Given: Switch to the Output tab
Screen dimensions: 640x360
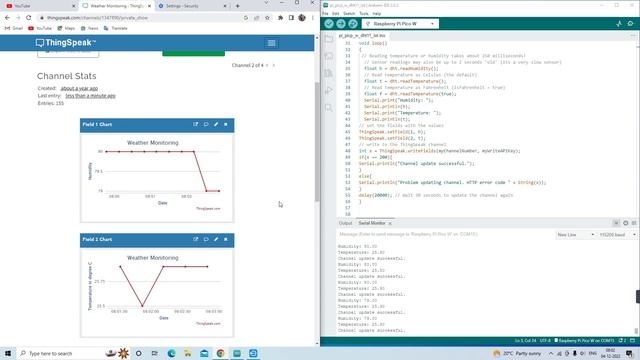Looking at the screenshot, I should click(x=345, y=223).
